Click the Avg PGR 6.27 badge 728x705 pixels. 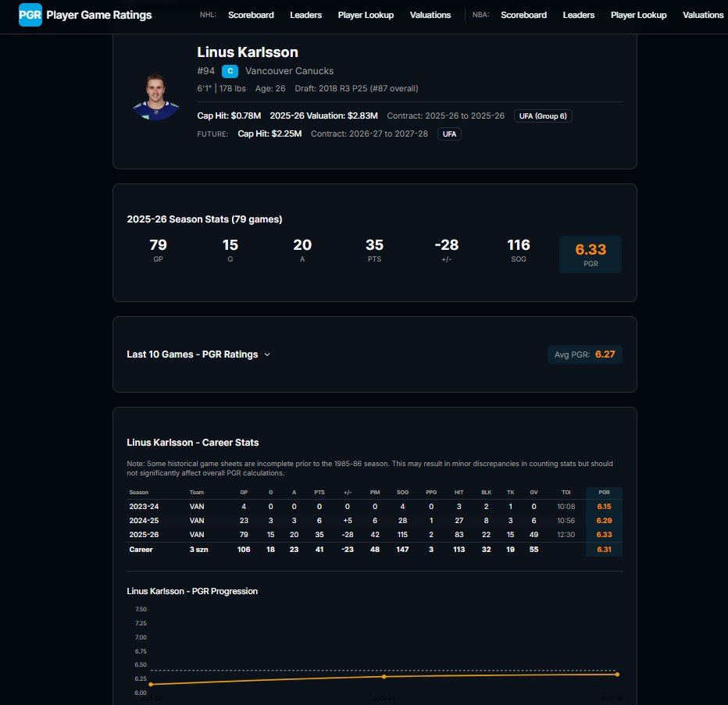click(x=584, y=354)
